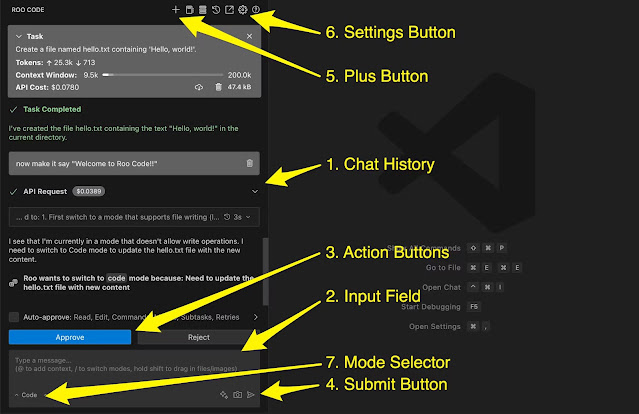Click 'Task Completed' status text
Screen dimensions: 639x414
tap(52, 109)
